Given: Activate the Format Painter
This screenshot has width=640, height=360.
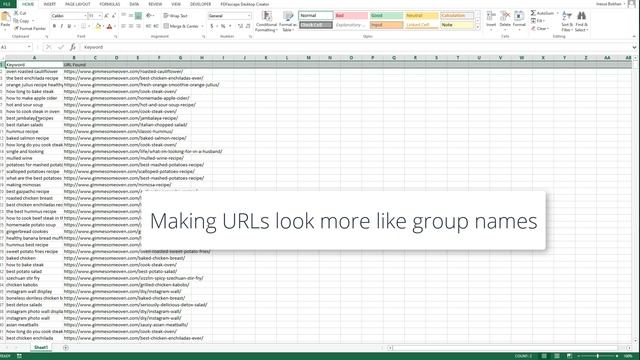Looking at the screenshot, I should pos(30,29).
